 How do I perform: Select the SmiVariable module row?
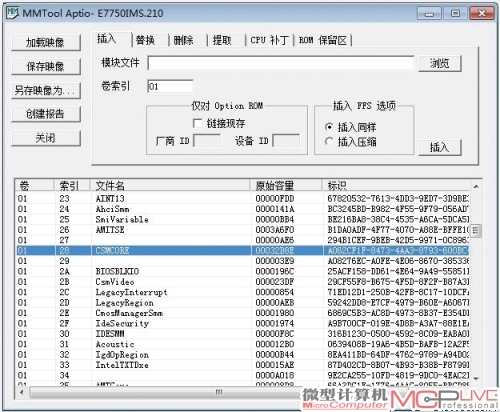[242, 219]
